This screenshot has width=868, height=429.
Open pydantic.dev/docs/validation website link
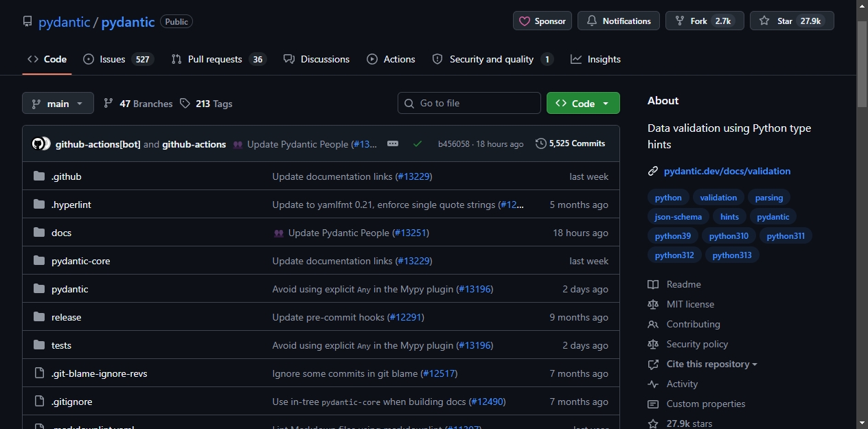[x=727, y=171]
